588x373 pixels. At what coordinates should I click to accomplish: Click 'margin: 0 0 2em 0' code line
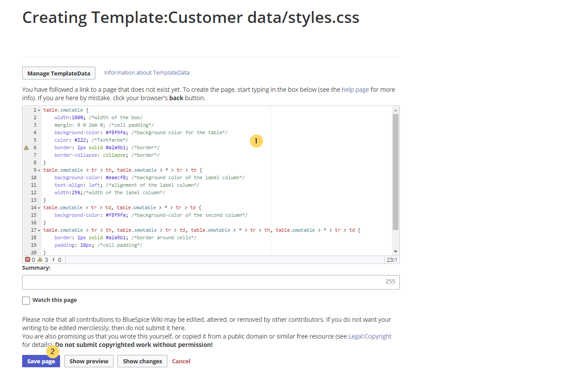pos(79,125)
